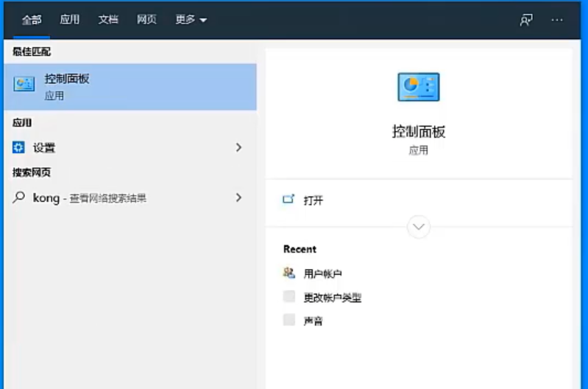The image size is (588, 389).
Task: Open 更改帐户类型 from Recent list
Action: pos(332,298)
